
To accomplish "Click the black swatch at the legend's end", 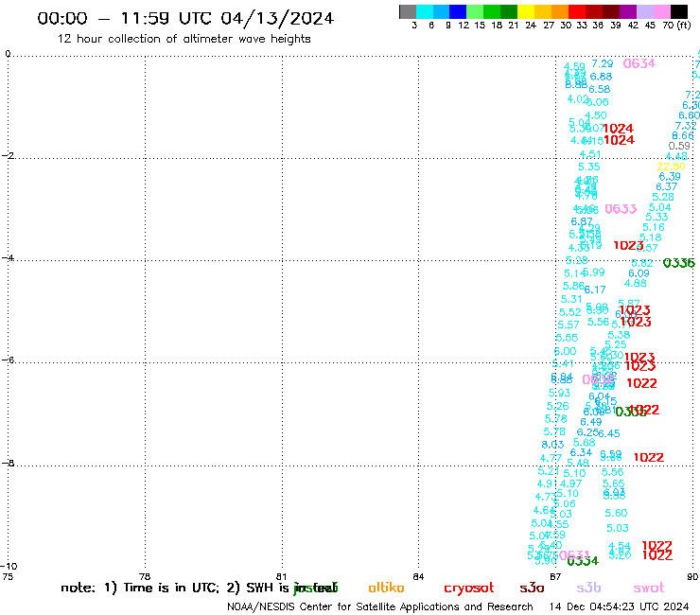I will click(x=678, y=11).
